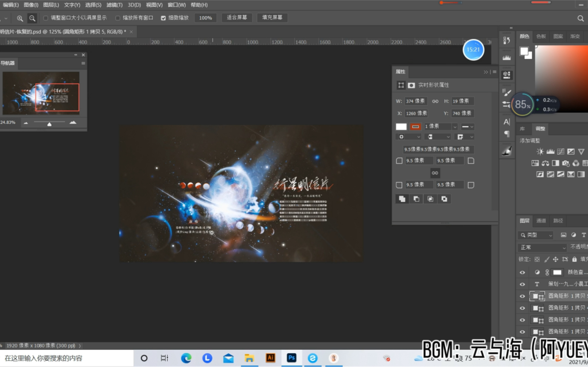
Task: Open Photoshop from the taskbar
Action: (292, 358)
